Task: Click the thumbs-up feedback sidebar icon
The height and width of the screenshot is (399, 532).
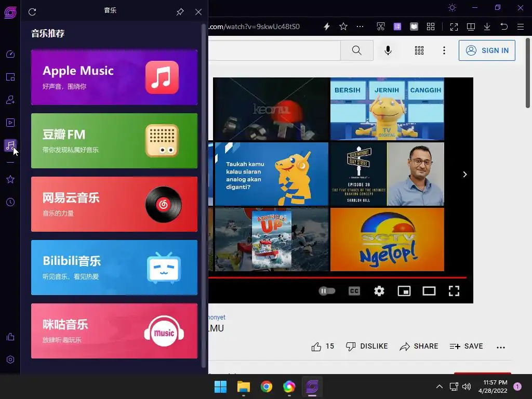Action: 10,337
